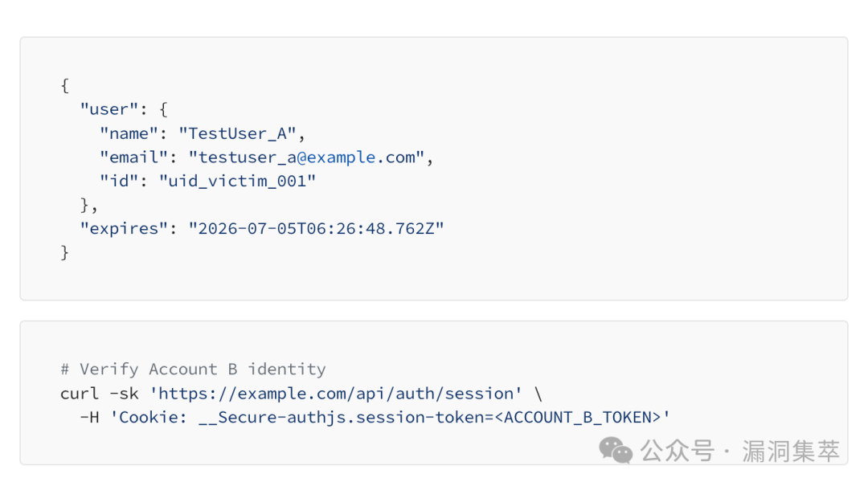
Task: Click the "id" key label
Action: [x=119, y=181]
